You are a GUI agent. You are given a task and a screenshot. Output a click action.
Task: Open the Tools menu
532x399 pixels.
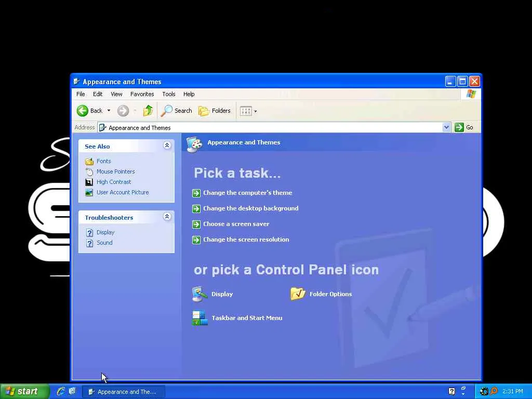(169, 94)
